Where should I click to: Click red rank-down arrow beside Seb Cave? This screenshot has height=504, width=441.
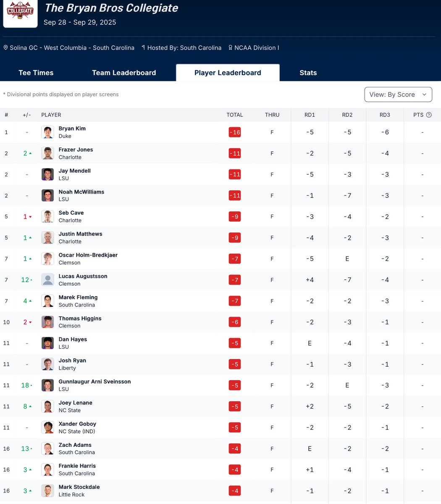pos(30,216)
